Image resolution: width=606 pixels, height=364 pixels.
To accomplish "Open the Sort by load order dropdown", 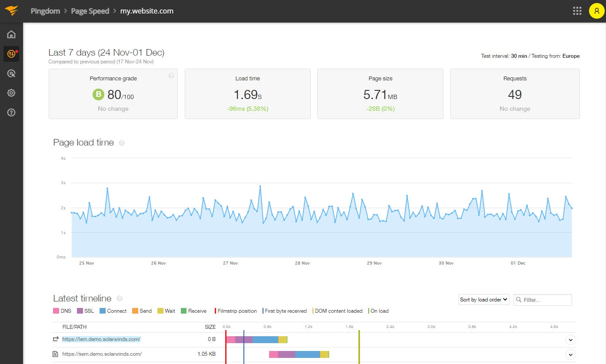I will (483, 299).
